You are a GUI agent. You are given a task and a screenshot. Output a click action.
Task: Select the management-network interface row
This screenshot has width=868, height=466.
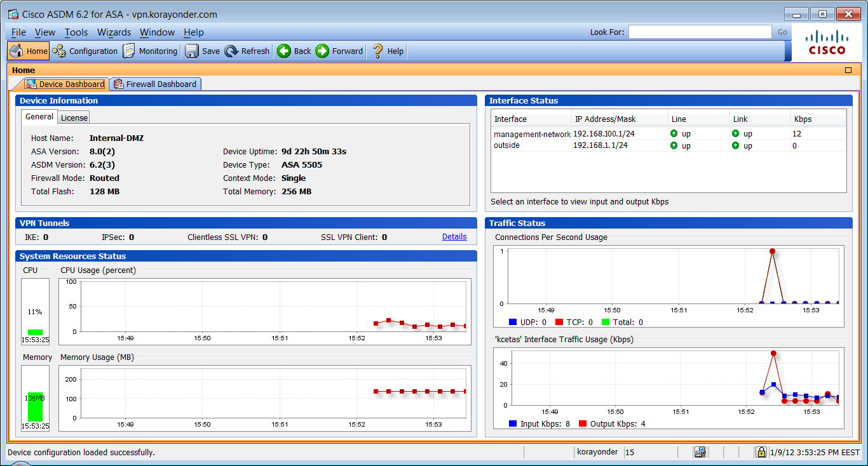[x=668, y=134]
